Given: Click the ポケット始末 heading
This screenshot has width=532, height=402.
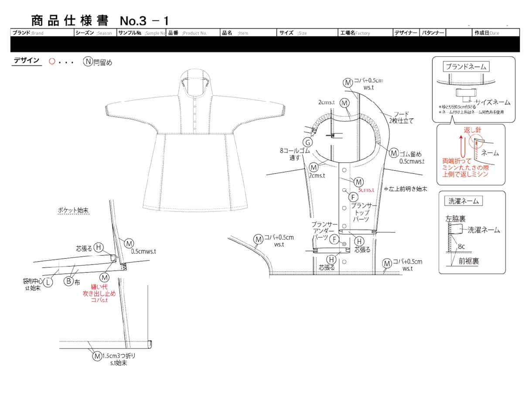Looking at the screenshot, I should pyautogui.click(x=73, y=209).
